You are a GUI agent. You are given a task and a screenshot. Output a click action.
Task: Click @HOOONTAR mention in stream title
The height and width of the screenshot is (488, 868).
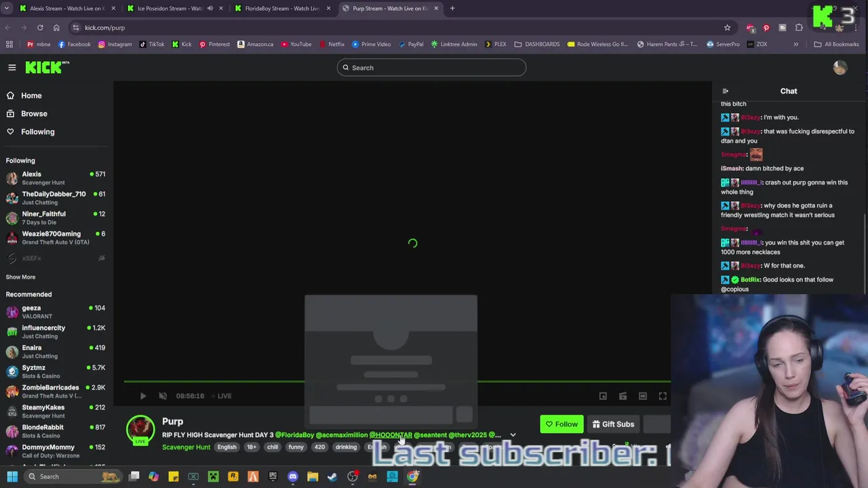pyautogui.click(x=391, y=435)
